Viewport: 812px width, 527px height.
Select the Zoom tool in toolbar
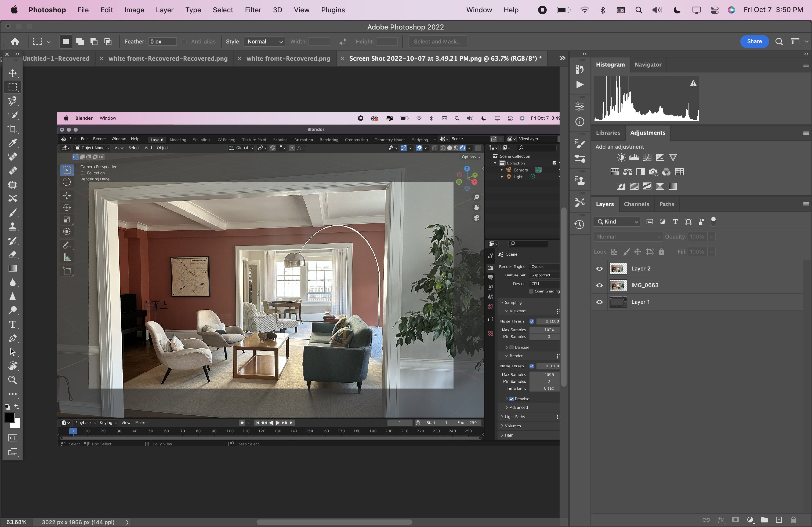coord(13,380)
